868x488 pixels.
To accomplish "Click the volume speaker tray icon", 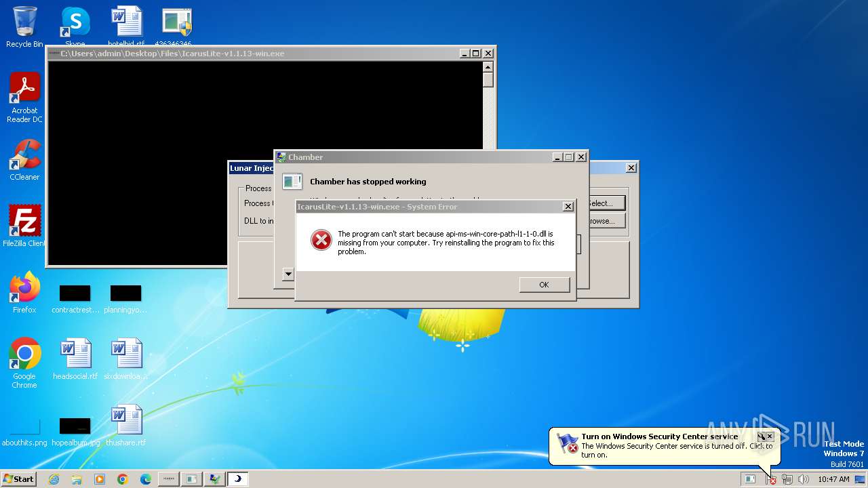I will pyautogui.click(x=804, y=479).
